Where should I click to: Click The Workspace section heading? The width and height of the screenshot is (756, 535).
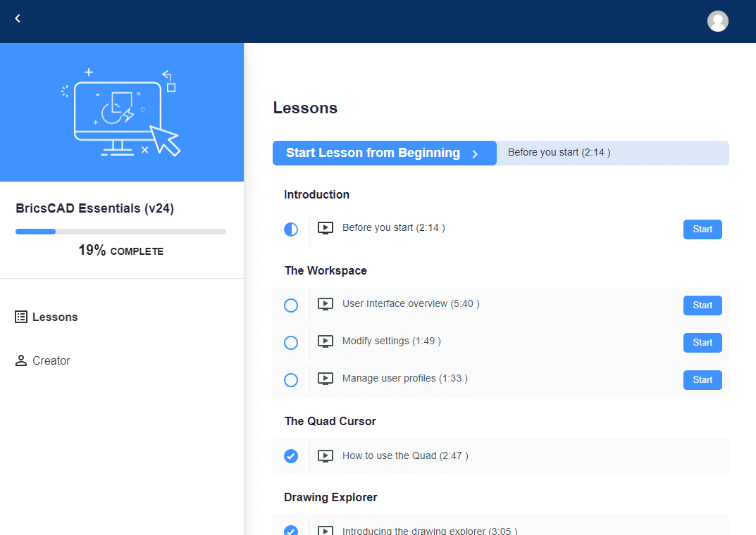point(326,270)
